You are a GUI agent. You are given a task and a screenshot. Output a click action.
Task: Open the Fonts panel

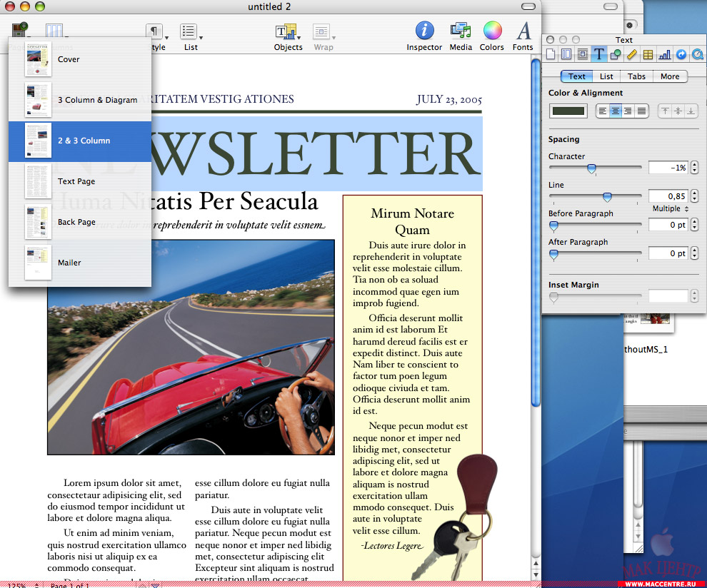[x=523, y=31]
